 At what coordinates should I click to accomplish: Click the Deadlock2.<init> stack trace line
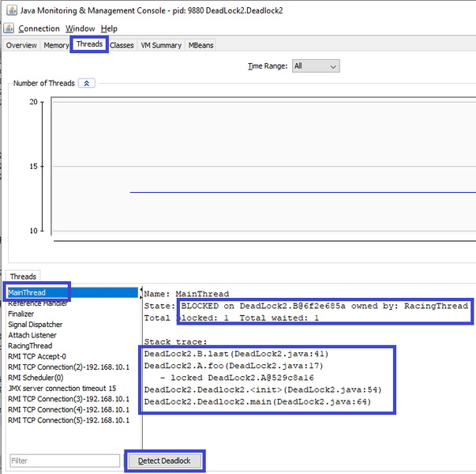point(263,389)
